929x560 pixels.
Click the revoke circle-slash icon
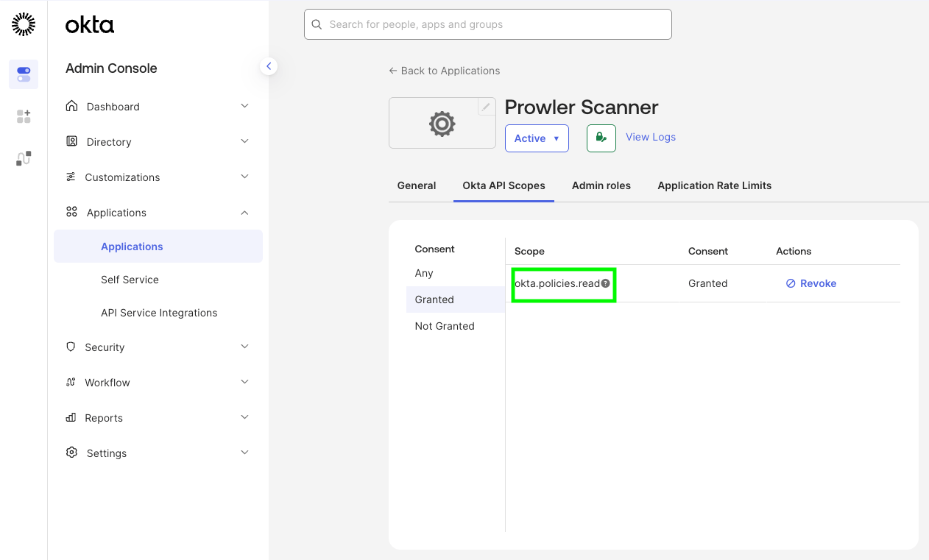point(791,283)
